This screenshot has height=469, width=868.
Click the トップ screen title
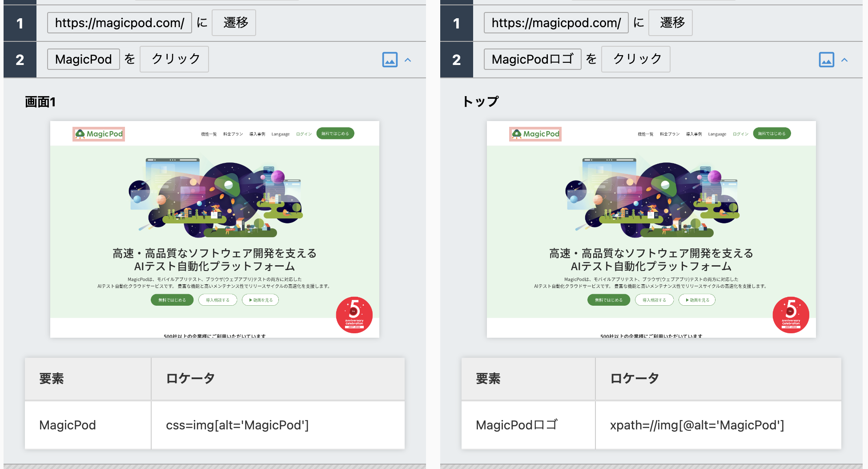[481, 101]
